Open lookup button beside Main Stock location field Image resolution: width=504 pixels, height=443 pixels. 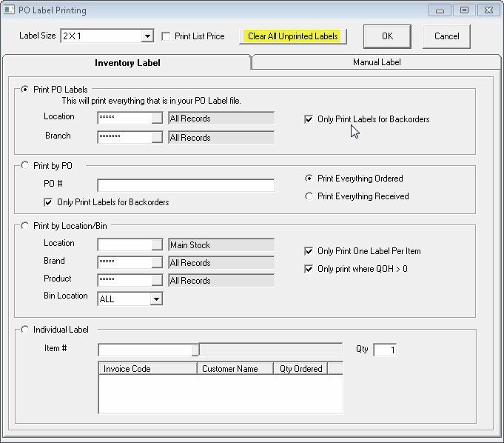tap(157, 244)
